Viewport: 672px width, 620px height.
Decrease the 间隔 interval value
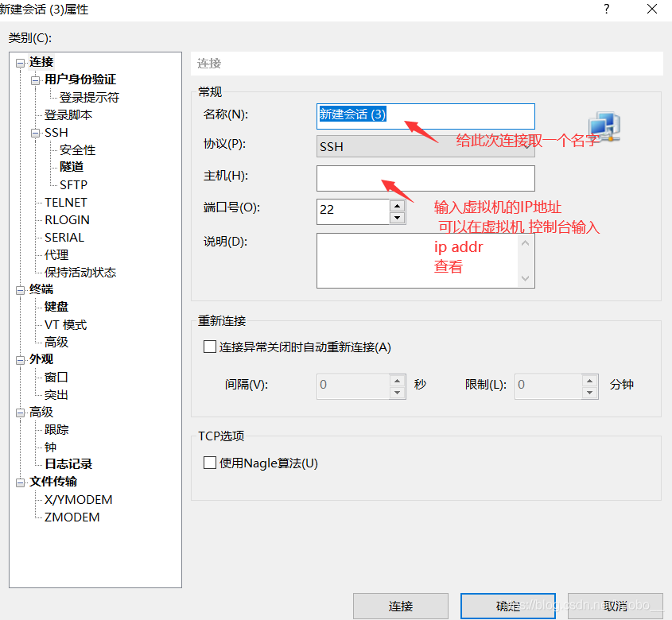398,393
